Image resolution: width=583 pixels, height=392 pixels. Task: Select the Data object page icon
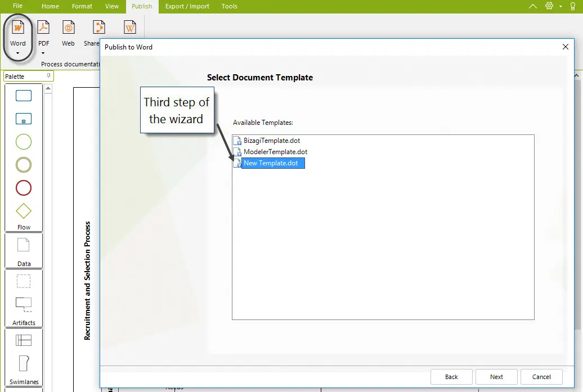click(24, 245)
